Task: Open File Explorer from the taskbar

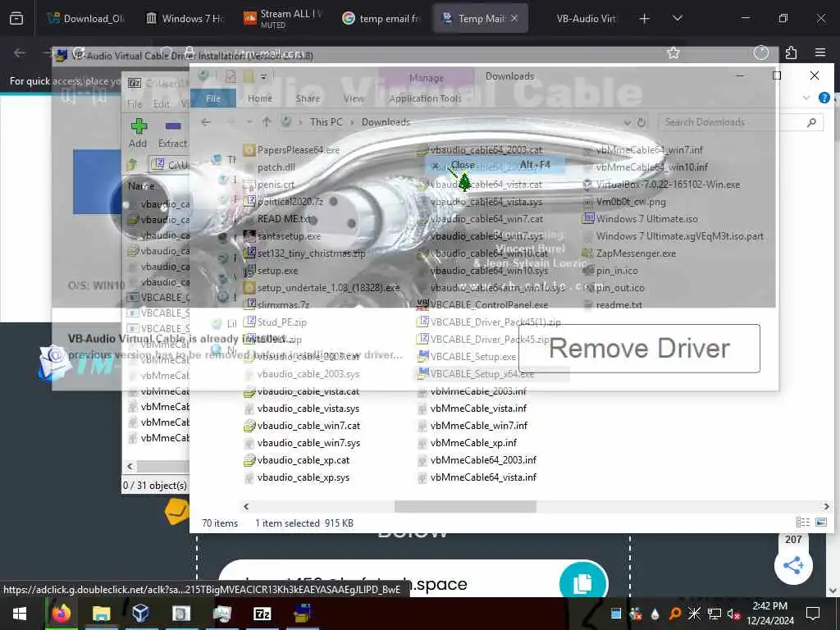Action: [x=101, y=614]
